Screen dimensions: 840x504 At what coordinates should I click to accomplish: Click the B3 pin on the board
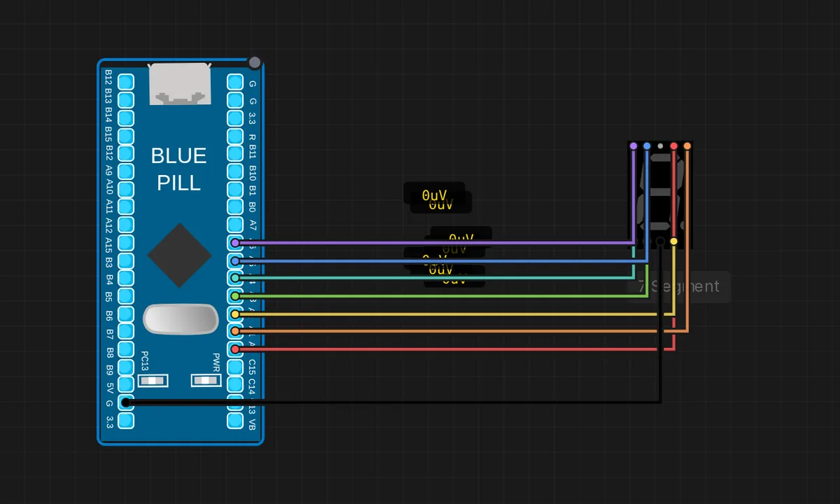(126, 260)
